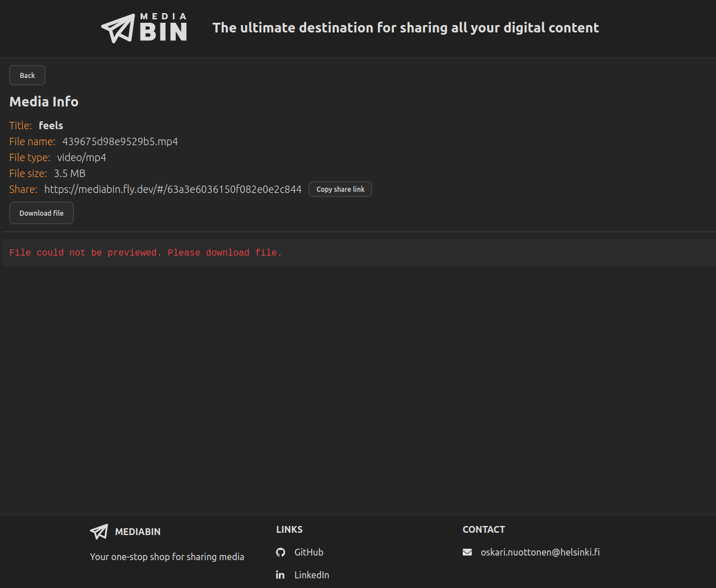The width and height of the screenshot is (716, 588).
Task: Click the Media Info heading
Action: click(44, 101)
